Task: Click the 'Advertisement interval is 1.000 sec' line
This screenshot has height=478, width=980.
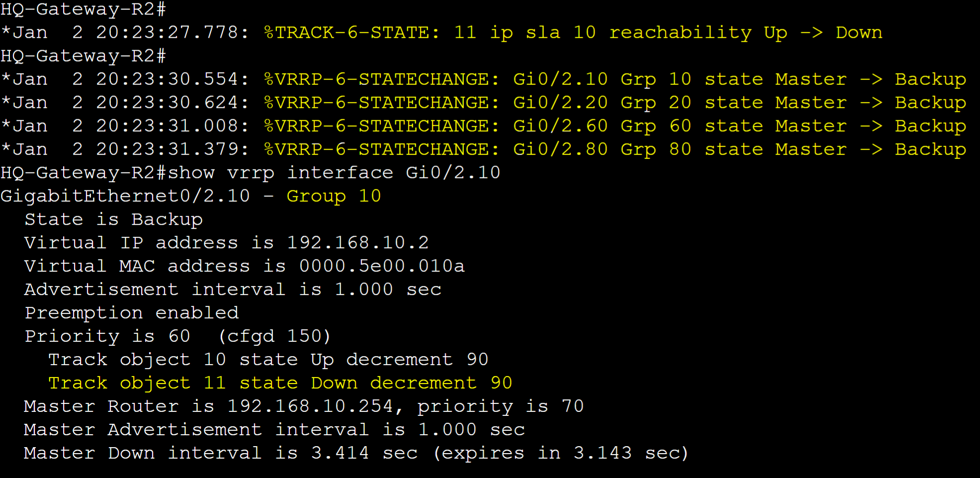Action: [233, 290]
